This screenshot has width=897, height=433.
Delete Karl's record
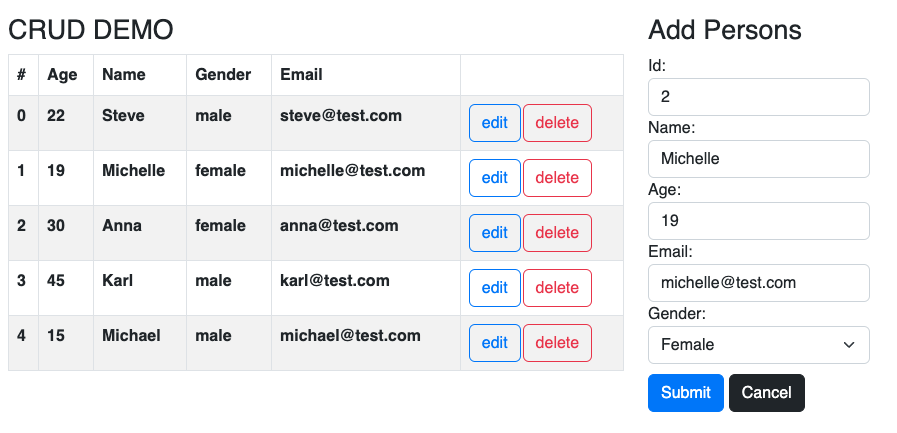(557, 288)
